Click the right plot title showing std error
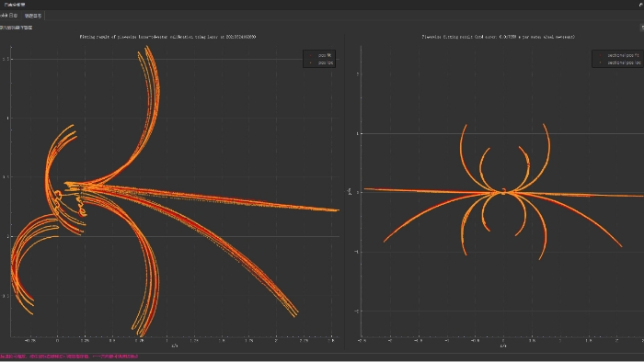644x362 pixels. tap(499, 37)
